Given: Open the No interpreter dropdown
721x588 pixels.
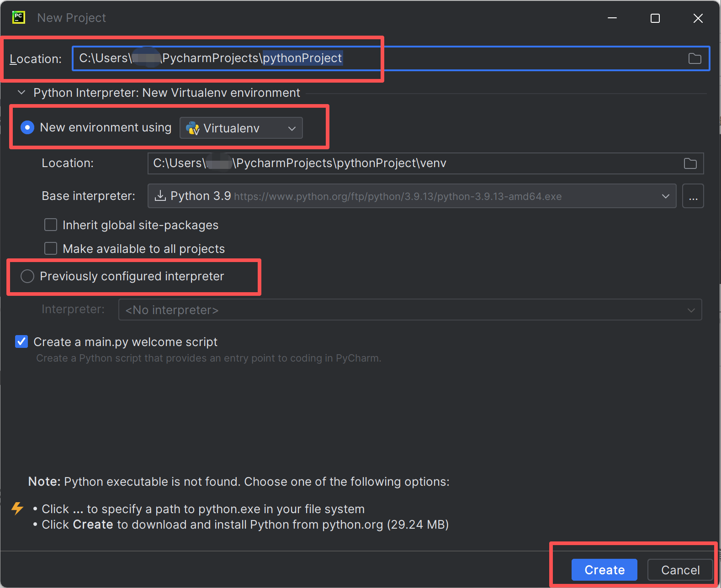Looking at the screenshot, I should point(410,310).
